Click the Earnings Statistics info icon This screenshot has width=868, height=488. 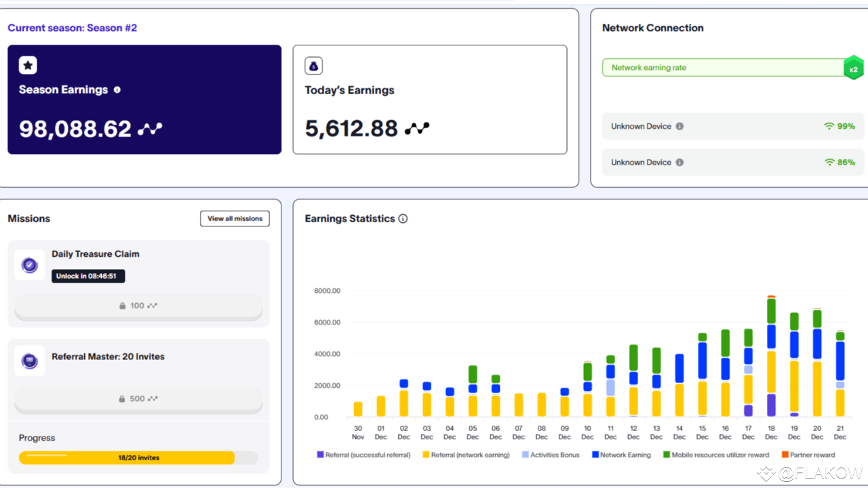403,219
